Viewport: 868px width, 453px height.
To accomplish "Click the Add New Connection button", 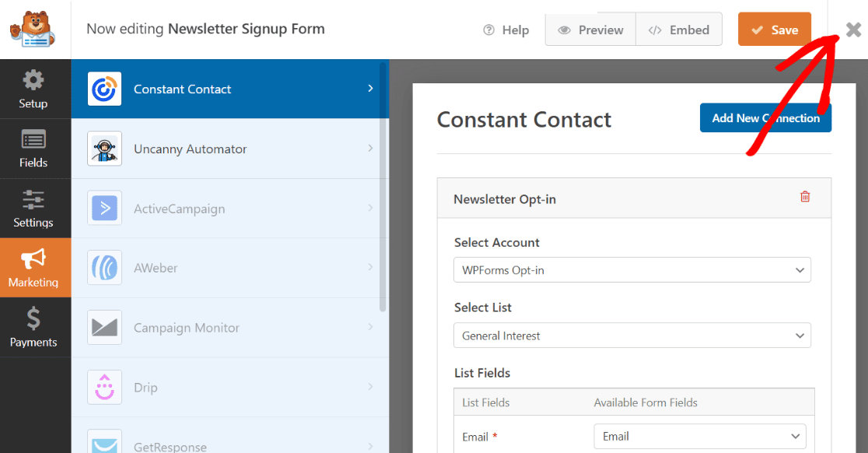I will 765,118.
